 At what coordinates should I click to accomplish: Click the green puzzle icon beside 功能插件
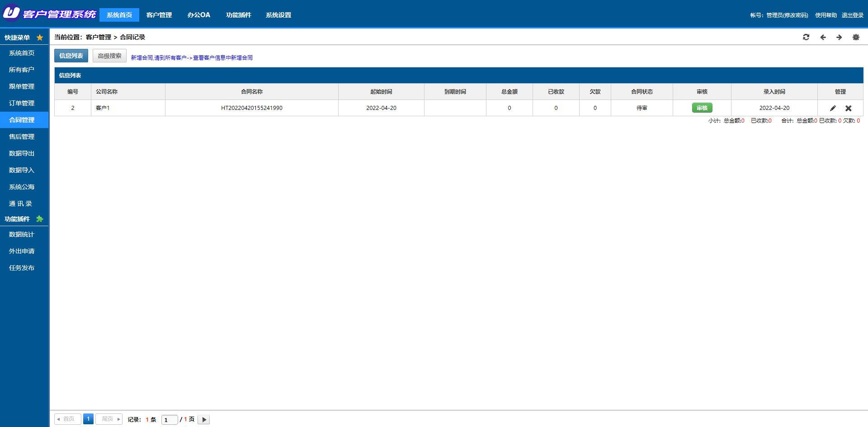[x=40, y=219]
